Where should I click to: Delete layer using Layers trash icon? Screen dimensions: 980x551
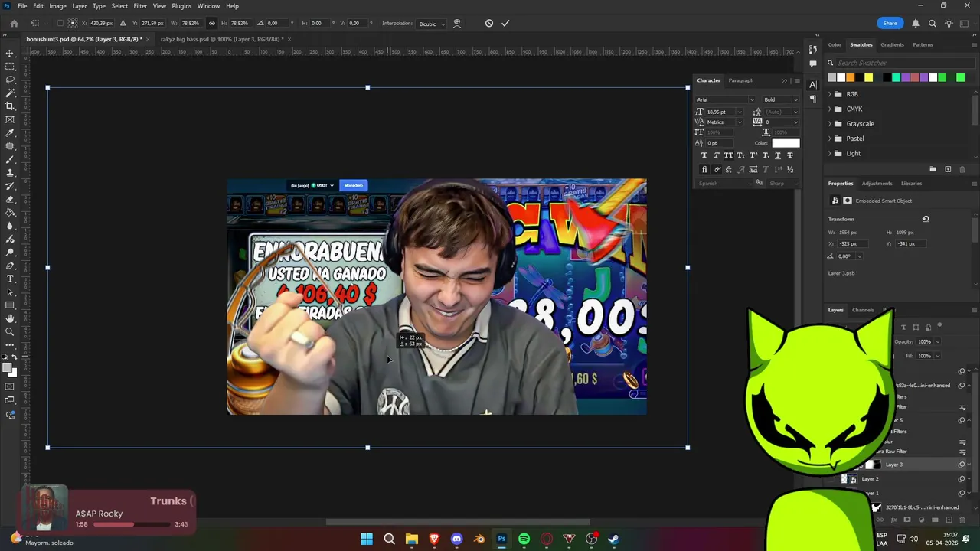click(962, 520)
